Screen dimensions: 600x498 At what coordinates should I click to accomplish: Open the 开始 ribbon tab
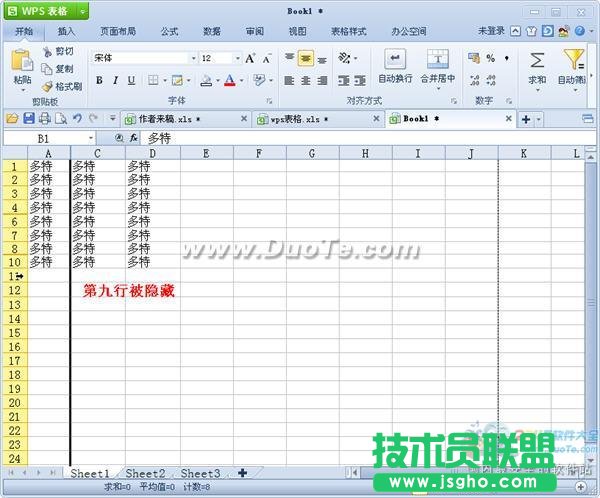pos(24,31)
